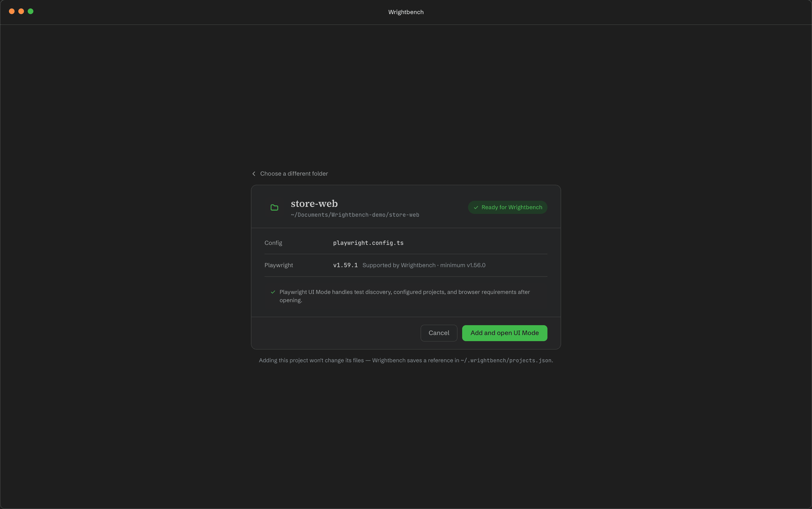Minimize the window with the yellow button
Screen dimensions: 812x509
(21, 12)
